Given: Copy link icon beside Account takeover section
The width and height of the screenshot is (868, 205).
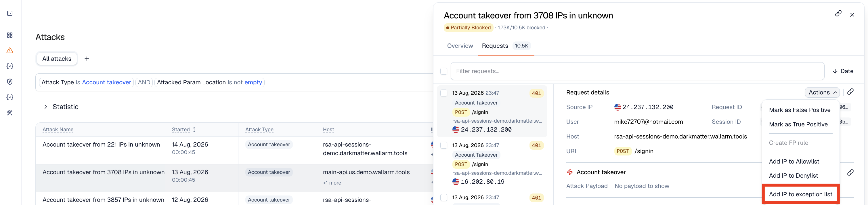Looking at the screenshot, I should pyautogui.click(x=850, y=173).
